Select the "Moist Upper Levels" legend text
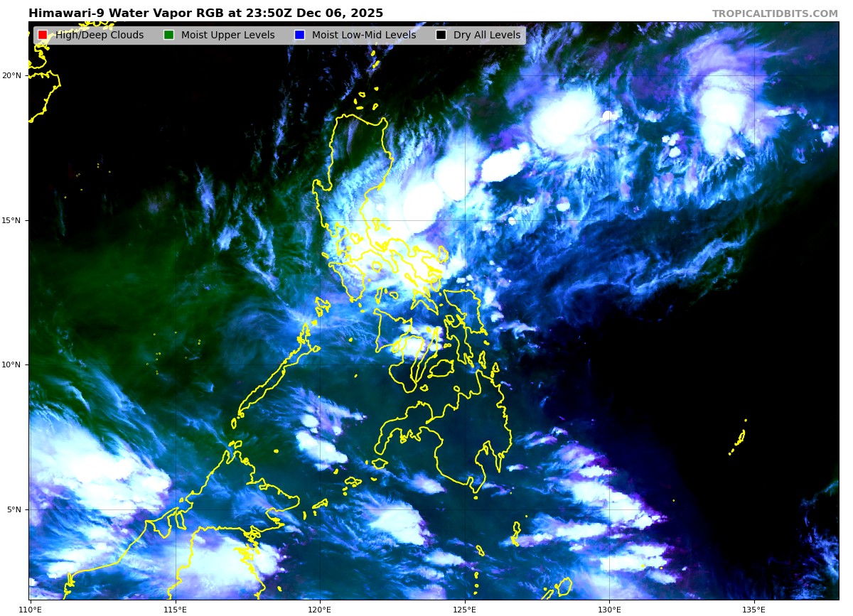 point(227,35)
